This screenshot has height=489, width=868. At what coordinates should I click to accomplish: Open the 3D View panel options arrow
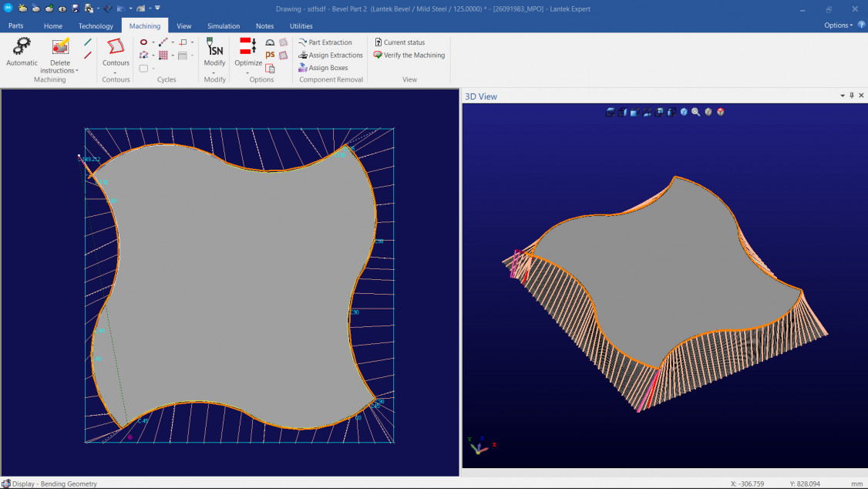pos(843,96)
